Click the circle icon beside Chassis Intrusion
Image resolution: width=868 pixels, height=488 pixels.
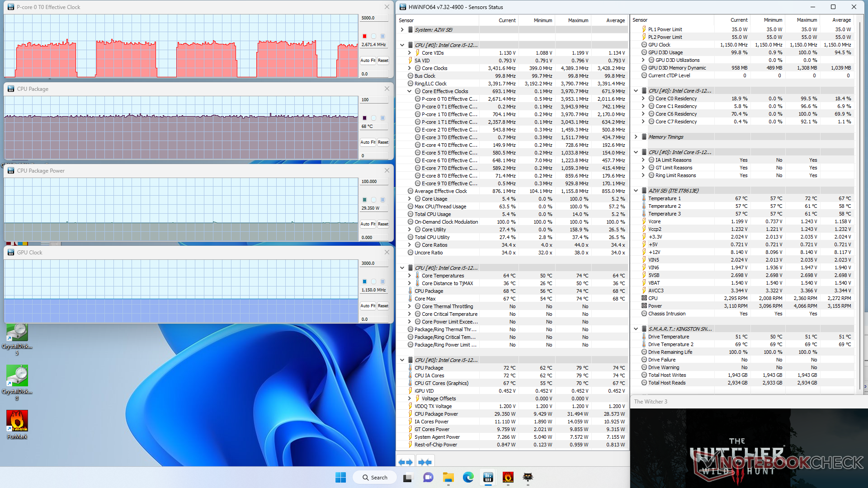pyautogui.click(x=644, y=314)
